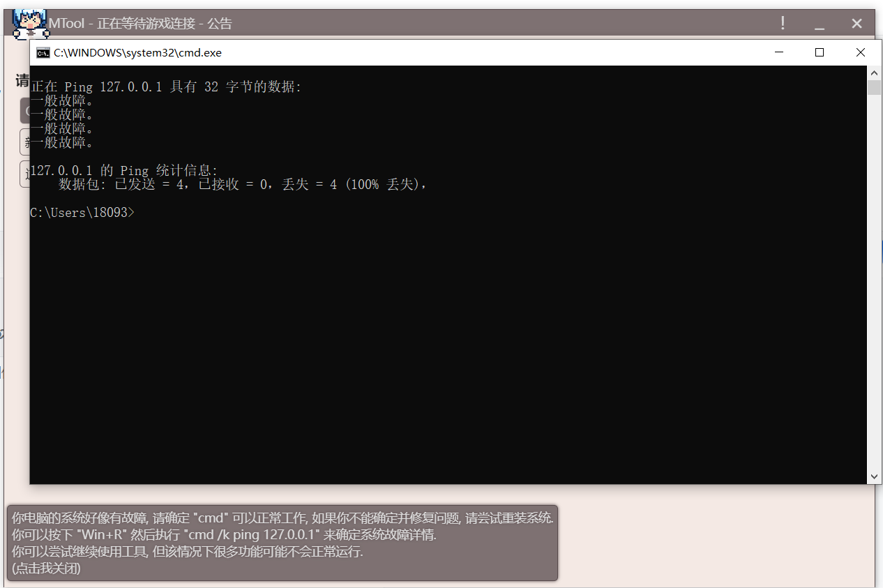Close the cmd.exe console window
The width and height of the screenshot is (883, 588).
[x=860, y=52]
